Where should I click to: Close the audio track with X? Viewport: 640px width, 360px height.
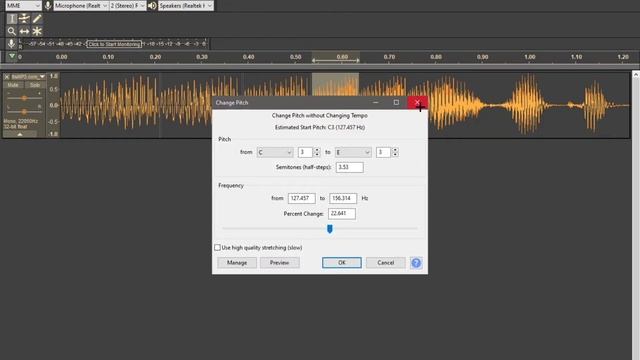pos(7,77)
